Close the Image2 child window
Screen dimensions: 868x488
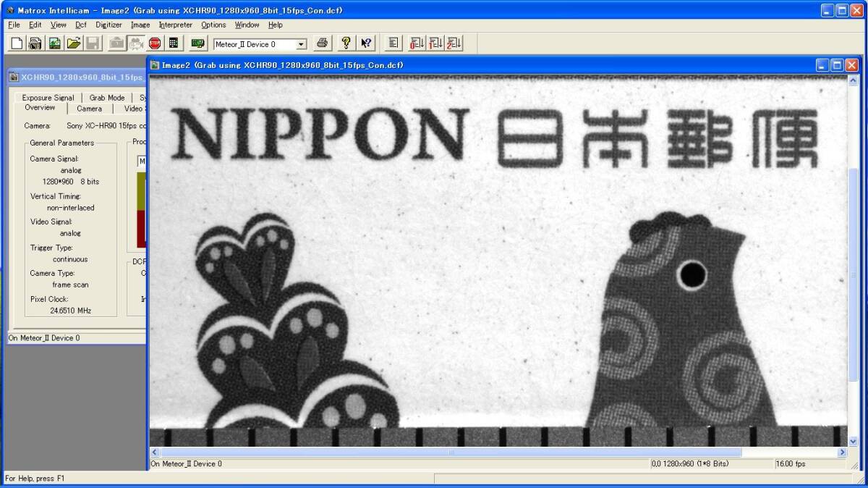click(x=852, y=65)
